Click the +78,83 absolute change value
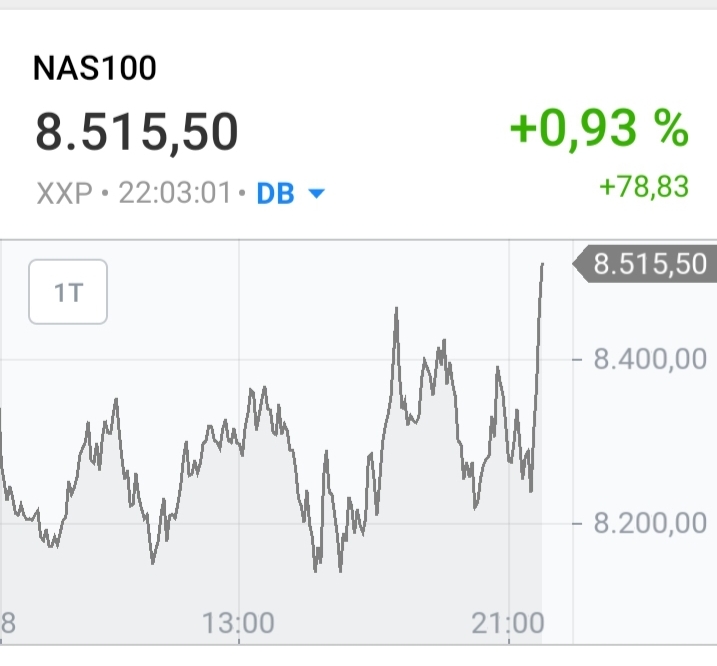717x666 pixels. click(643, 186)
